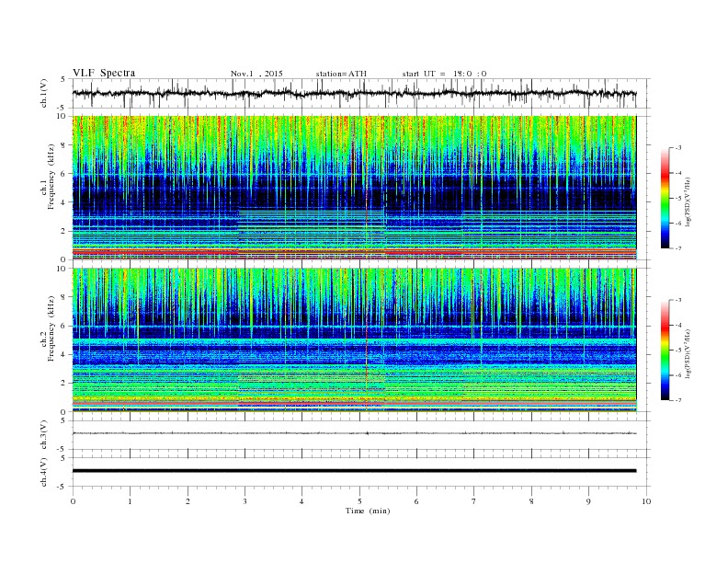Screen dimensions: 728x563
Task: Click the "ch.1(V)" waveform axis label
Action: click(x=44, y=93)
